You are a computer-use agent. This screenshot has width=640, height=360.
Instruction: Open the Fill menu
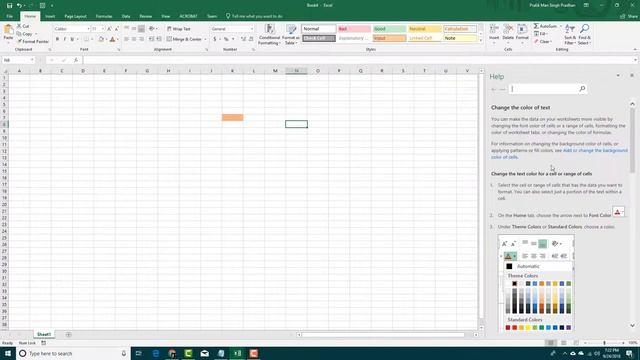tap(541, 34)
